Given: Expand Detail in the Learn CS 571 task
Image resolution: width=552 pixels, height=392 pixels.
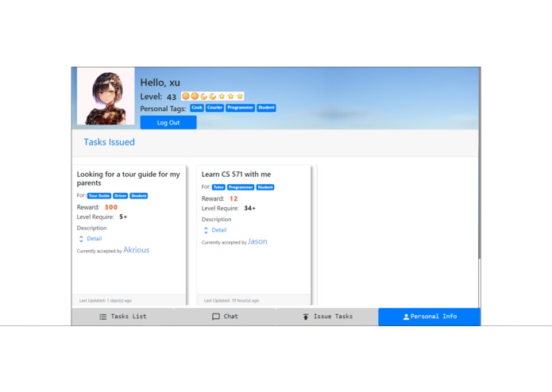Looking at the screenshot, I should tap(219, 230).
